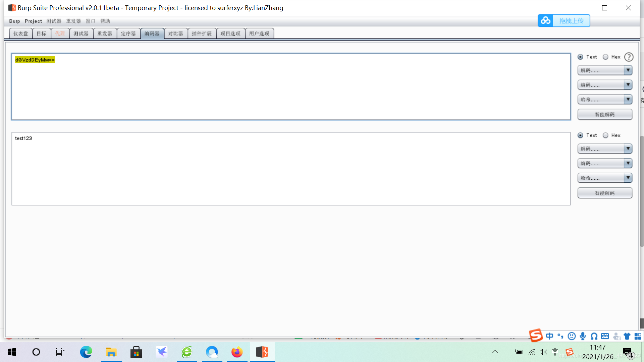Expand first 哈希 (hash) dropdown
Screen dimensions: 644x362
(x=605, y=100)
